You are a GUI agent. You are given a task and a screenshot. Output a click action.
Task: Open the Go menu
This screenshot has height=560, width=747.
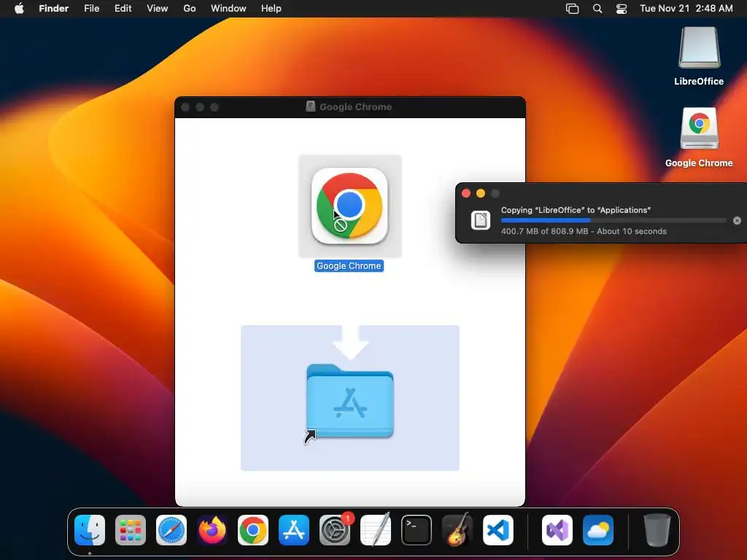[190, 9]
